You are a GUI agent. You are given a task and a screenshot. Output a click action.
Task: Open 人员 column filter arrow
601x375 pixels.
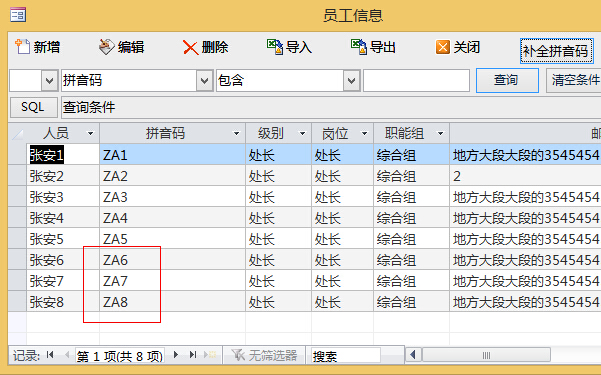[90, 133]
